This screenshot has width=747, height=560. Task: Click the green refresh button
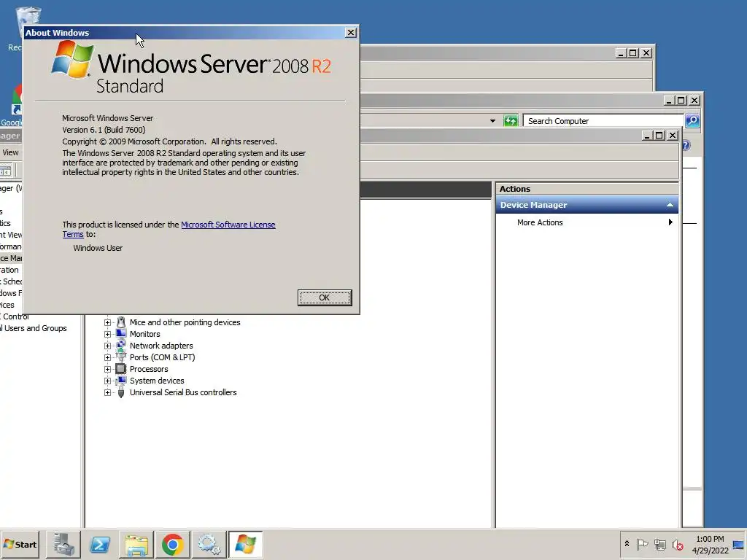[x=510, y=121]
